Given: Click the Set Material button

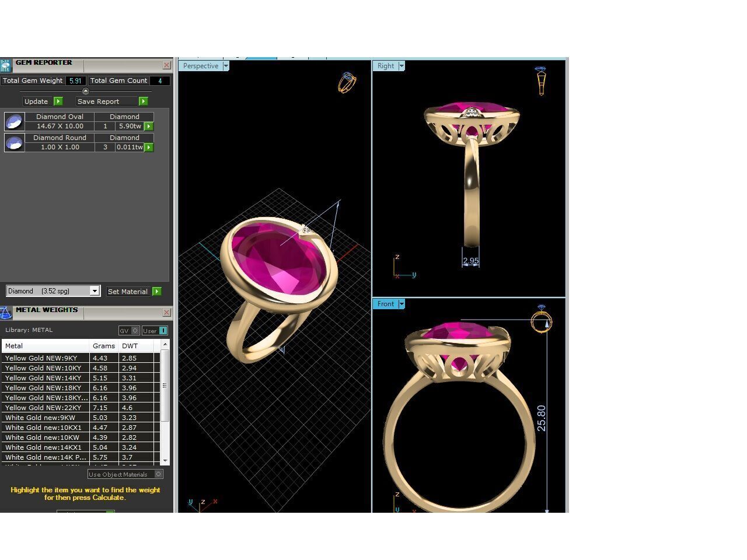Looking at the screenshot, I should click(x=128, y=291).
